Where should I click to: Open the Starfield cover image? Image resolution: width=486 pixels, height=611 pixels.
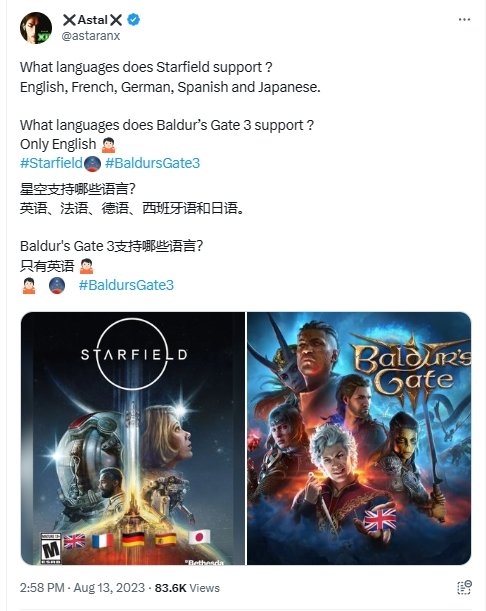coord(133,438)
